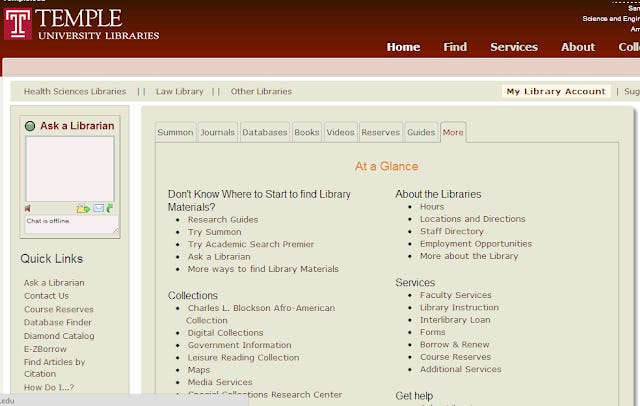
Task: Open Course Reserves under Services list
Action: point(456,357)
